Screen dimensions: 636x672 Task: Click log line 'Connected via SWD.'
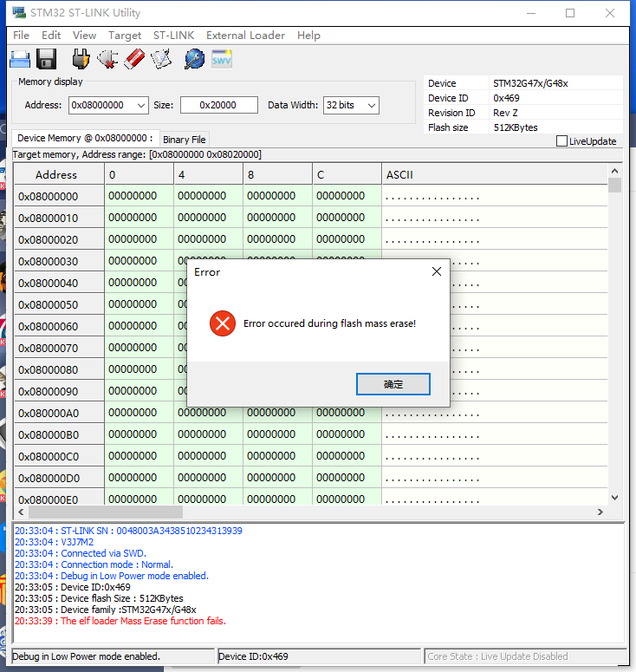point(81,553)
